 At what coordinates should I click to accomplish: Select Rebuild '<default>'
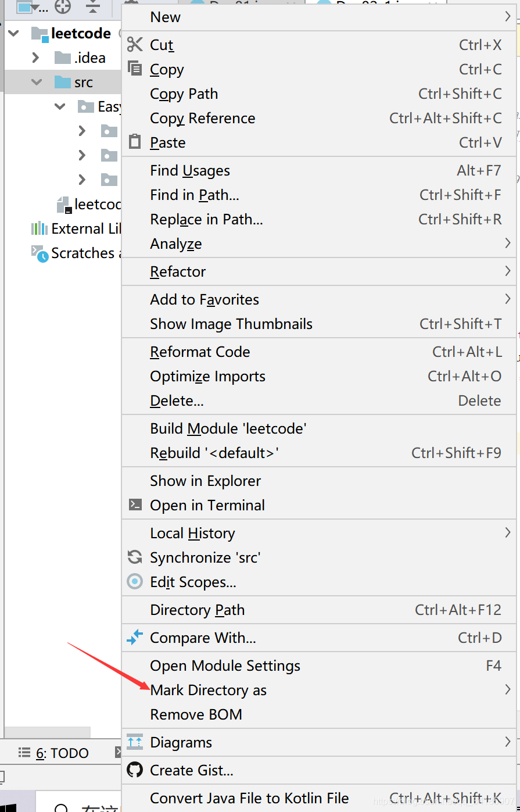coord(318,453)
